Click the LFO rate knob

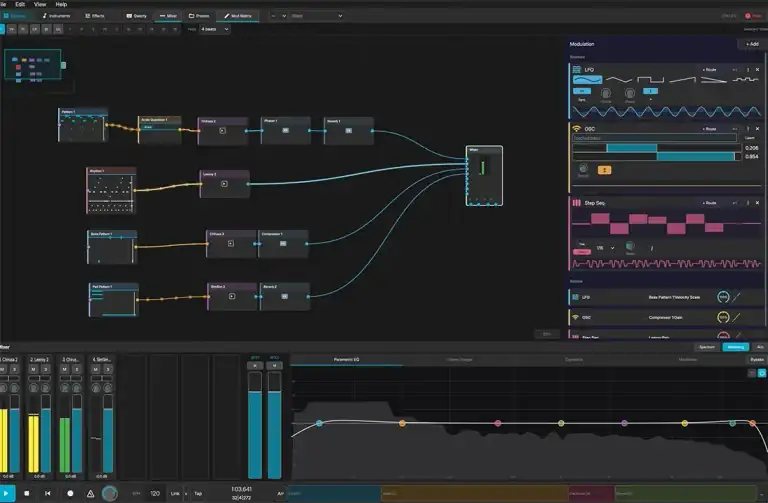(x=606, y=93)
